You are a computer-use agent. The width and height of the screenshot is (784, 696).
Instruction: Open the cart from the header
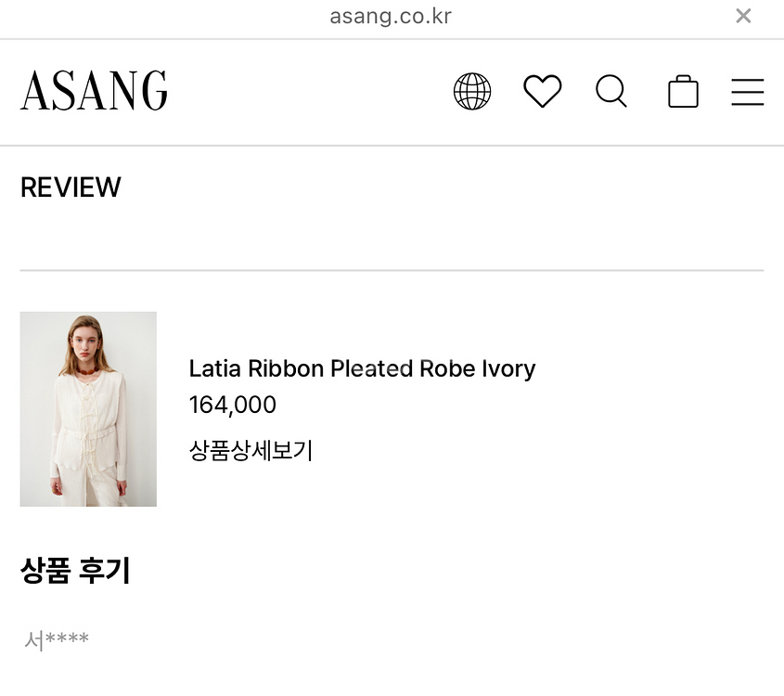click(683, 91)
